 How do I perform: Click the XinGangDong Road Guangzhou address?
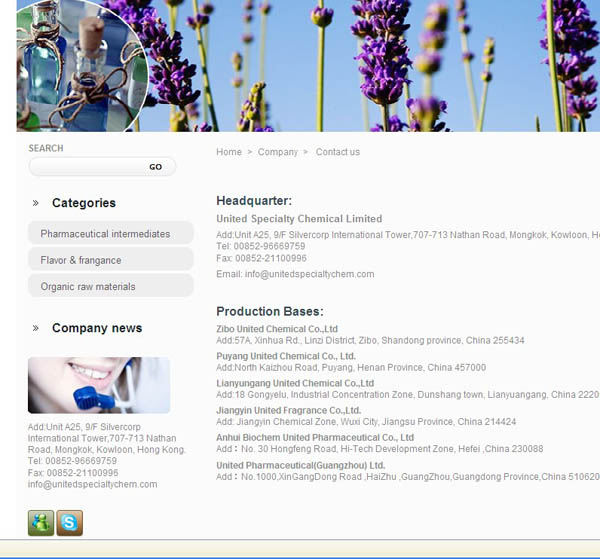[408, 477]
